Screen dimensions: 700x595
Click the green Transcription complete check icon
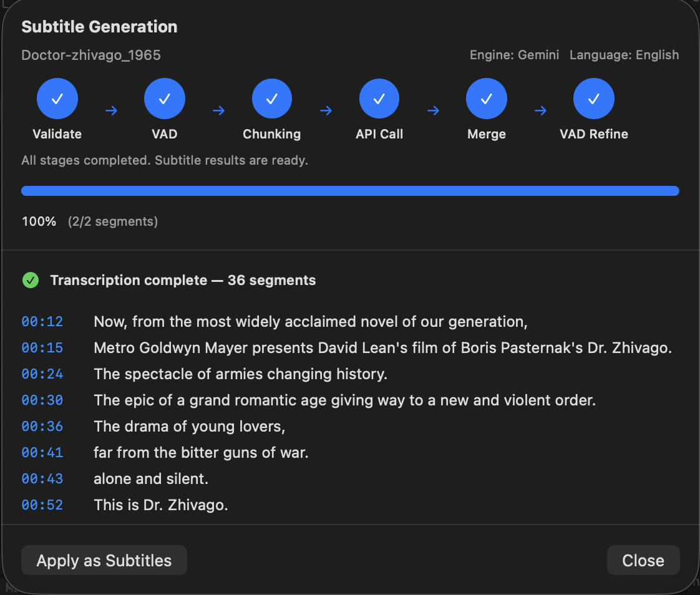click(x=31, y=280)
